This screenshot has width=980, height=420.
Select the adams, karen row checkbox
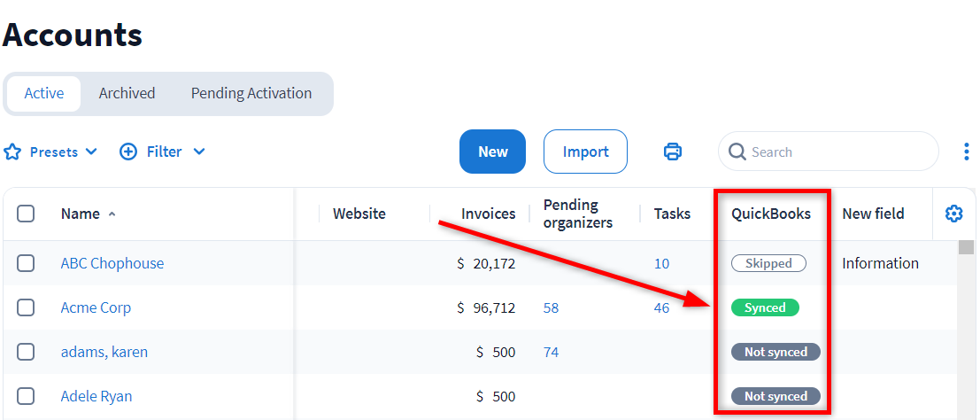click(26, 352)
